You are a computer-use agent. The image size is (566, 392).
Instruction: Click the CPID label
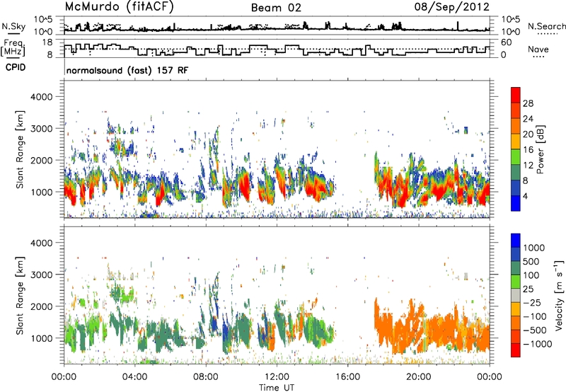tap(16, 67)
